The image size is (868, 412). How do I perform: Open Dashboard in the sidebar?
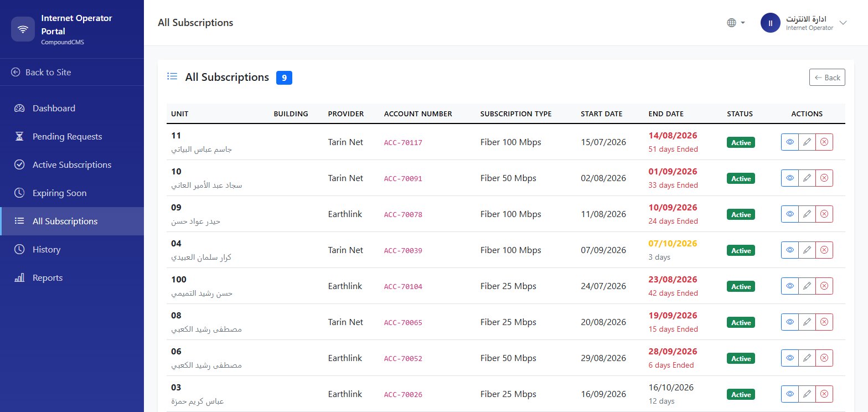pyautogui.click(x=72, y=109)
